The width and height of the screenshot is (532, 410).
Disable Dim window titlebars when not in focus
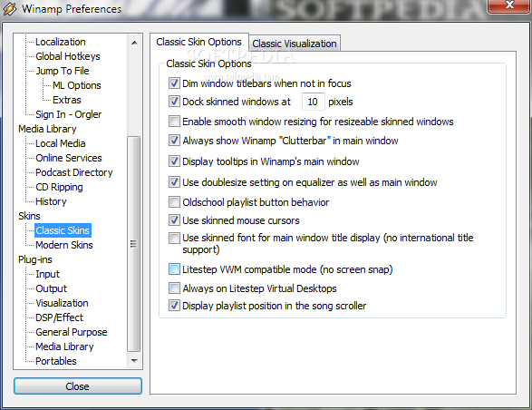coord(174,83)
